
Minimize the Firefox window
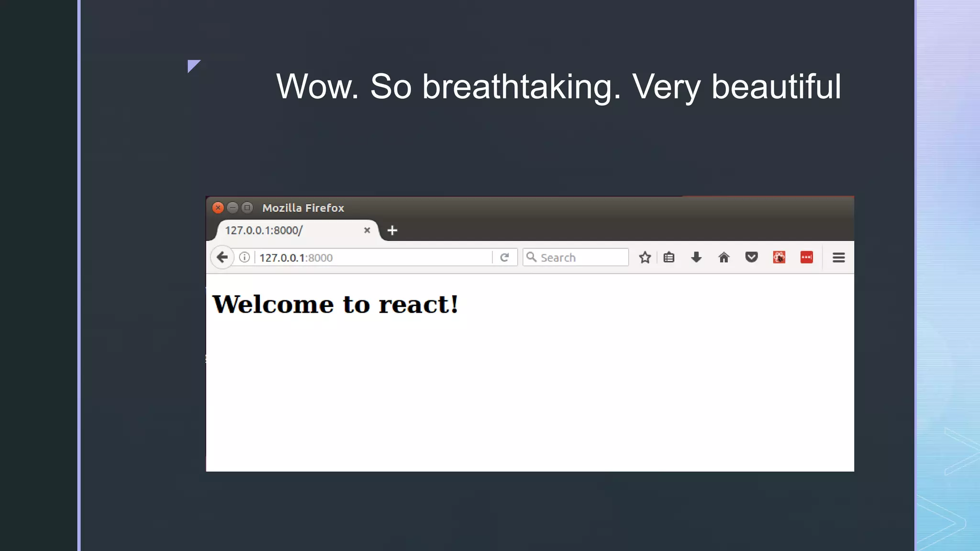[x=233, y=208]
